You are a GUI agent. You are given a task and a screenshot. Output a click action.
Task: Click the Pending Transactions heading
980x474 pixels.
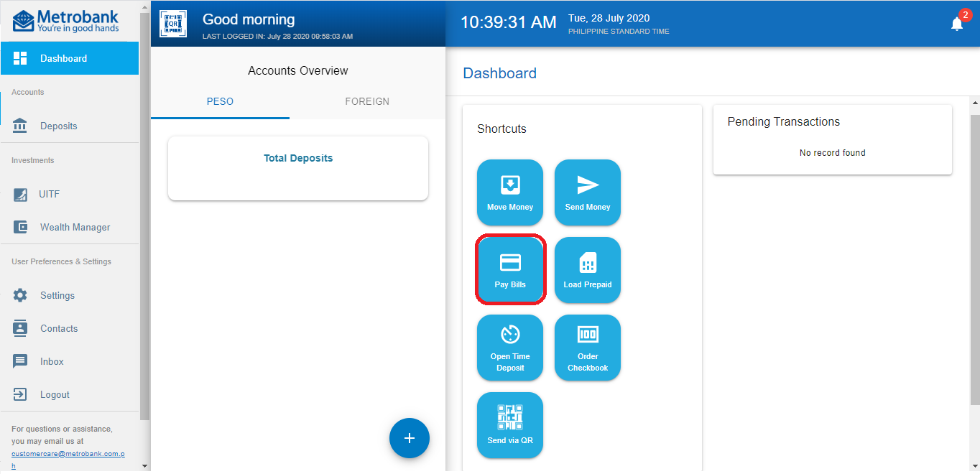coord(784,121)
